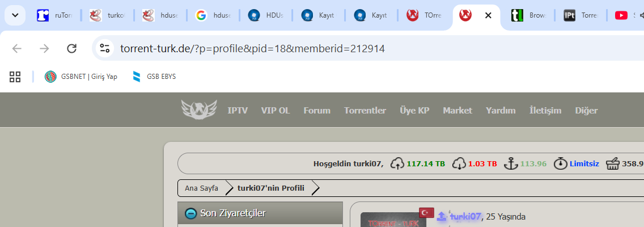Click the basket icon beside 358.9
The image size is (644, 227).
(x=612, y=163)
